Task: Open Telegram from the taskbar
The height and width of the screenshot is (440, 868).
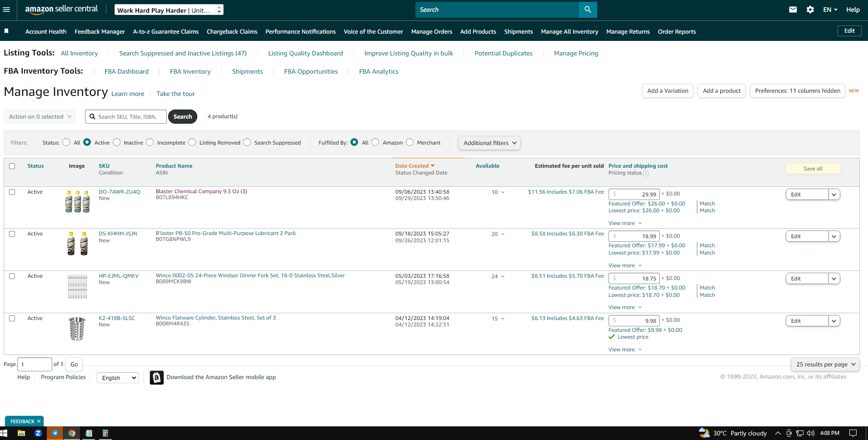Action: pyautogui.click(x=55, y=433)
